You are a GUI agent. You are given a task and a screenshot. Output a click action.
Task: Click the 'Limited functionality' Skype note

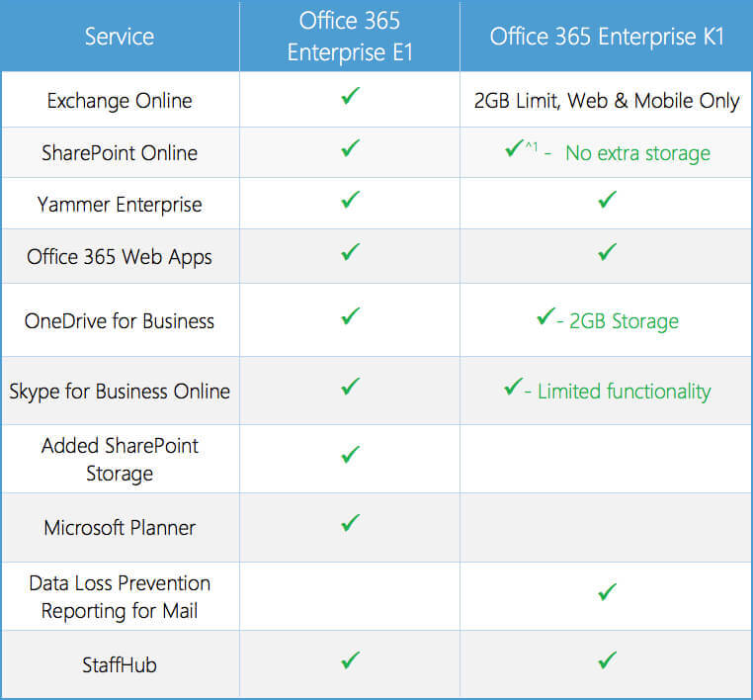coord(624,392)
